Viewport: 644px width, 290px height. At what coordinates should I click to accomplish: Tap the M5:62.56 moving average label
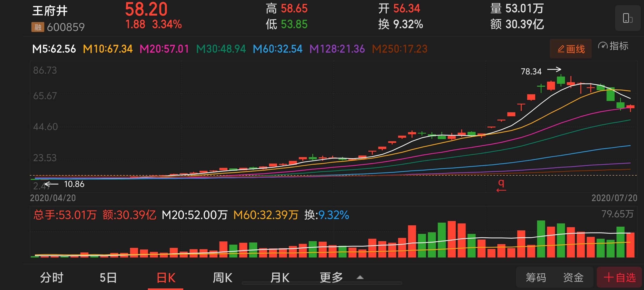pyautogui.click(x=54, y=49)
